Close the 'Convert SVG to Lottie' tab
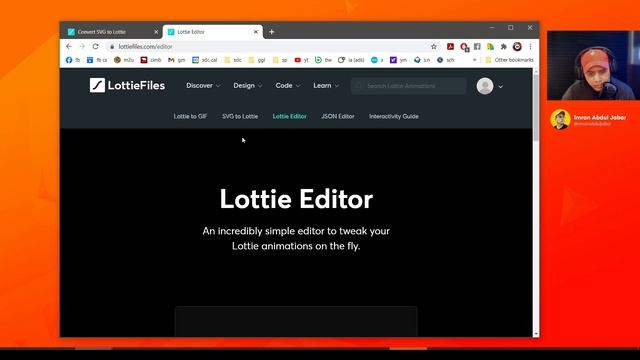The width and height of the screenshot is (640, 360). click(156, 32)
